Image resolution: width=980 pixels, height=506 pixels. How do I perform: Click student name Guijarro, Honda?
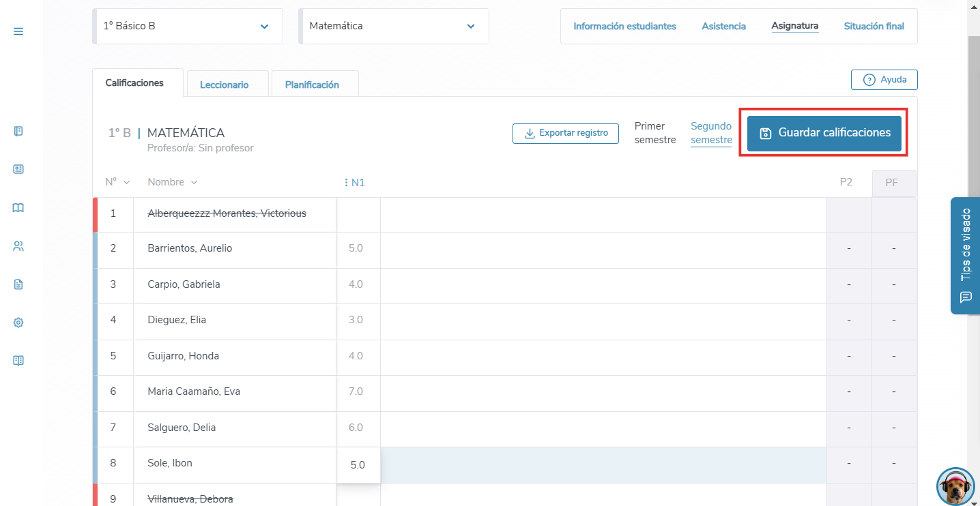tap(183, 356)
